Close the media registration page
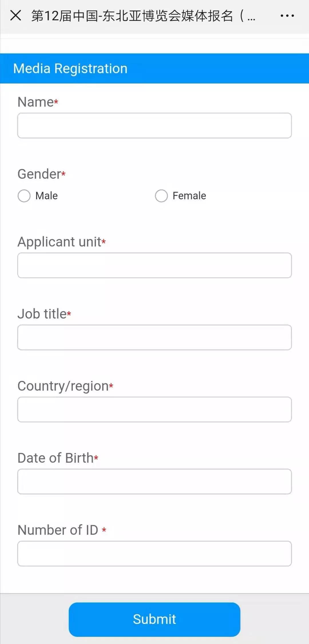Image resolution: width=309 pixels, height=644 pixels. pos(16,15)
